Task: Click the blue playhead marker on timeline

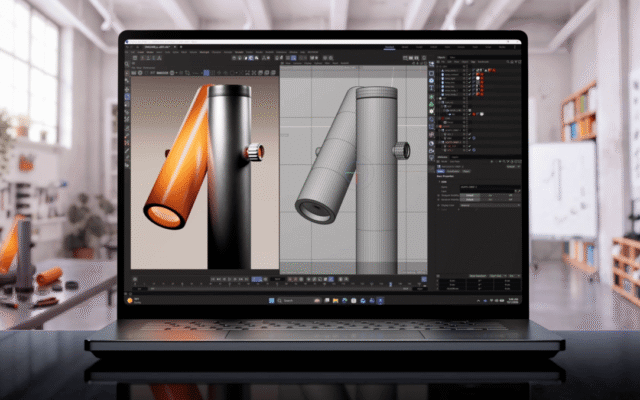Action: click(391, 284)
